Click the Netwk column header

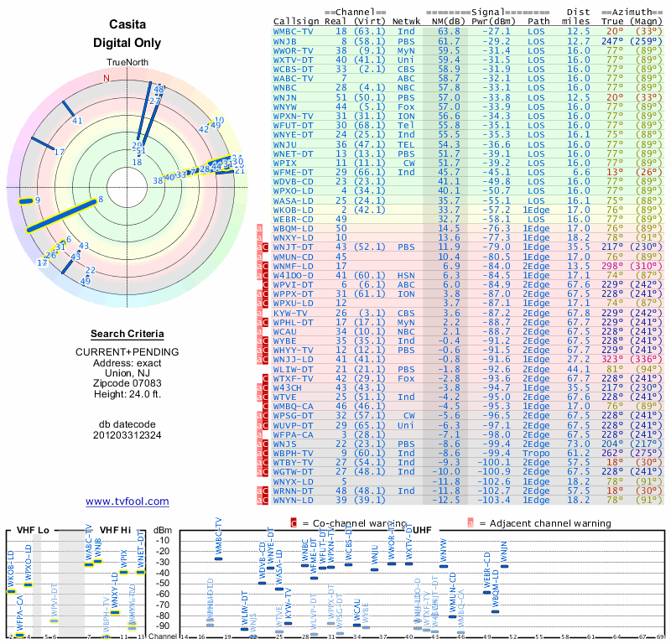click(x=406, y=22)
